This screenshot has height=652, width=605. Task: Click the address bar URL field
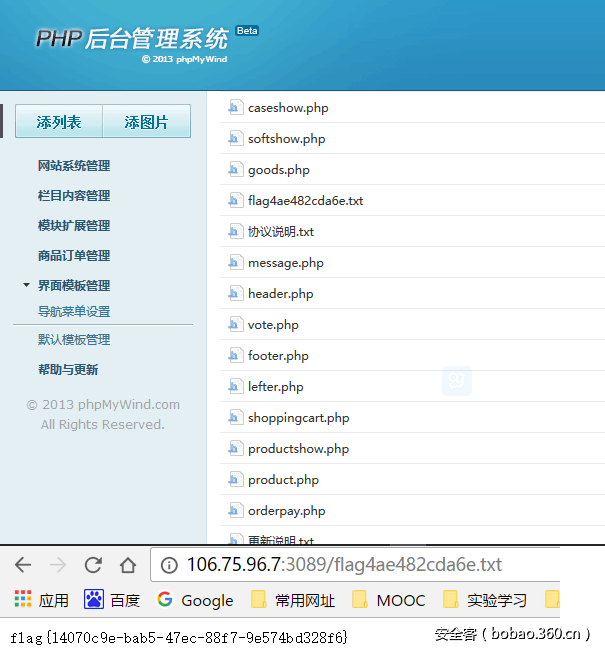[x=344, y=565]
